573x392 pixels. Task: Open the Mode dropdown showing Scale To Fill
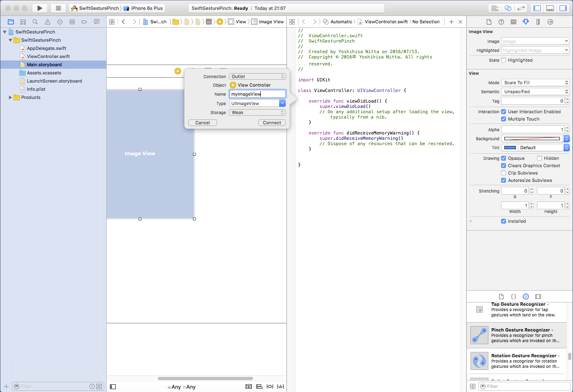(x=535, y=83)
